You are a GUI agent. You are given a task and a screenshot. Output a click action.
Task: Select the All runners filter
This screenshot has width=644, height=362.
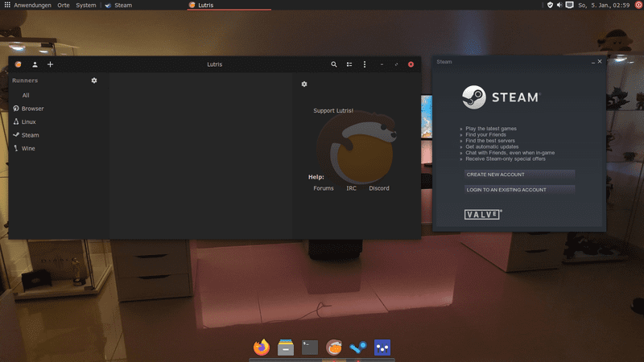click(26, 95)
